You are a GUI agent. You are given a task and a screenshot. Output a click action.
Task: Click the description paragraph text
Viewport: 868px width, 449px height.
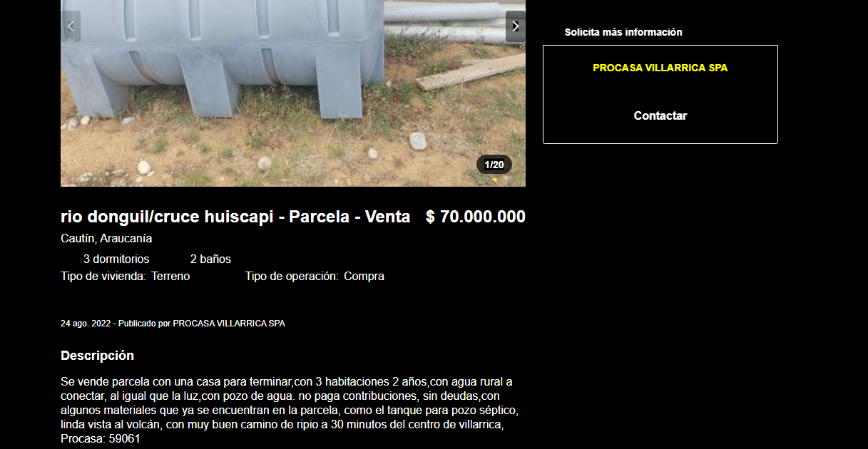tap(290, 410)
